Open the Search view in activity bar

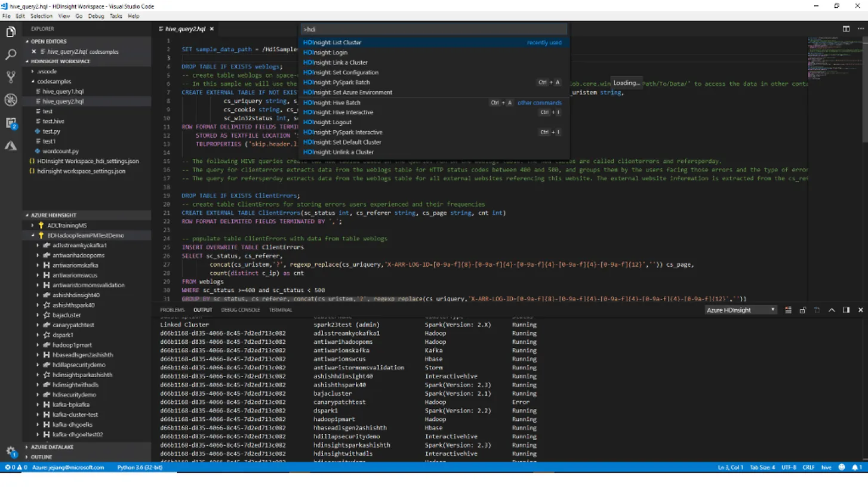(11, 55)
